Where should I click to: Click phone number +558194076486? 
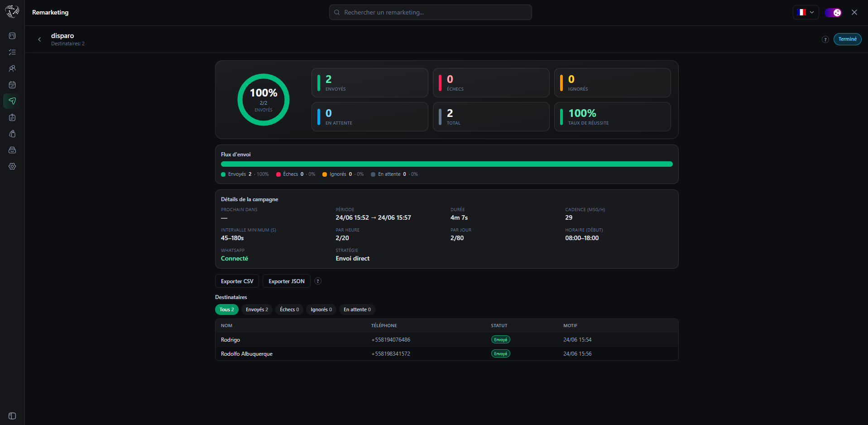point(391,340)
